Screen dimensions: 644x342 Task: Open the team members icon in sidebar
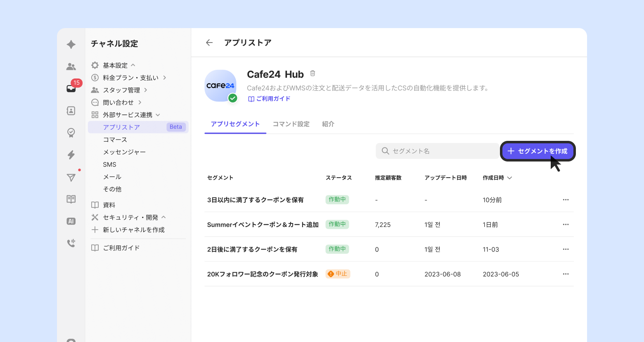point(71,66)
